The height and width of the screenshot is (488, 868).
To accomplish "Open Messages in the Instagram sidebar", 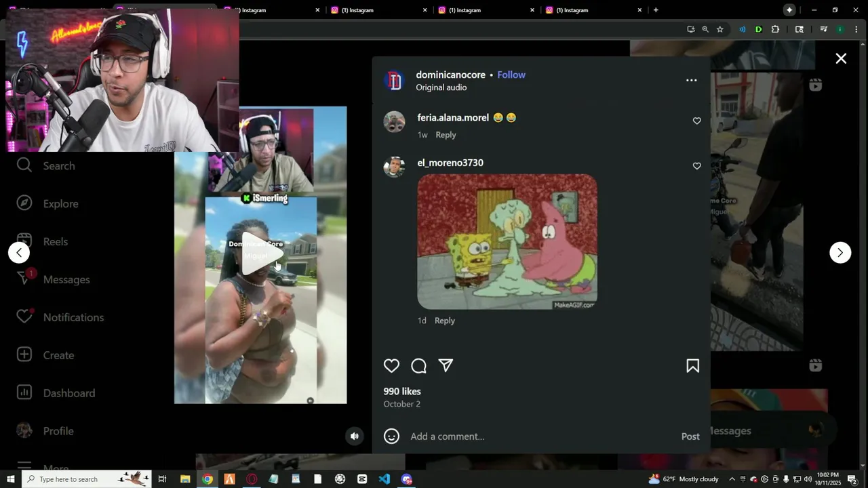I will (x=53, y=280).
